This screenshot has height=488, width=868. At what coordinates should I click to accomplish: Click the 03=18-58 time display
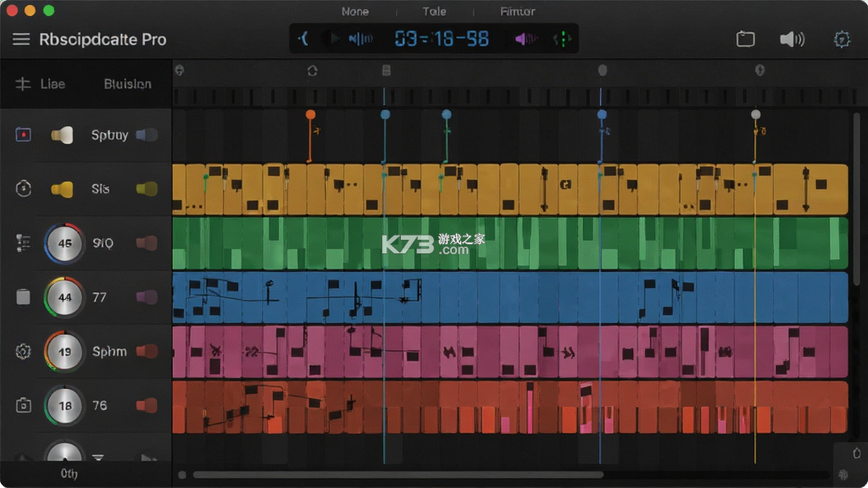[442, 39]
